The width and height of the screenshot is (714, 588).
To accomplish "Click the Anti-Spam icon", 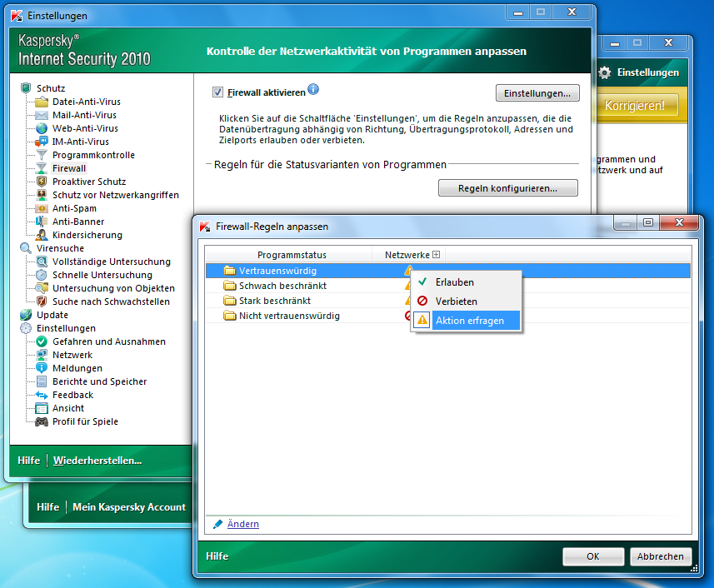I will (x=42, y=208).
